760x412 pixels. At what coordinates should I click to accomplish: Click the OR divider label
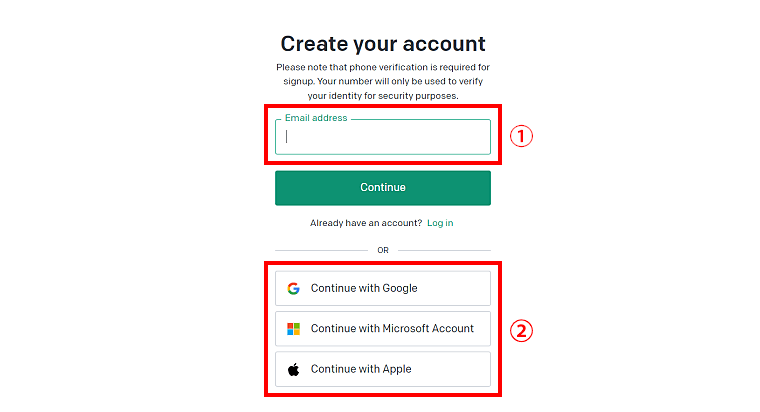[x=383, y=250]
